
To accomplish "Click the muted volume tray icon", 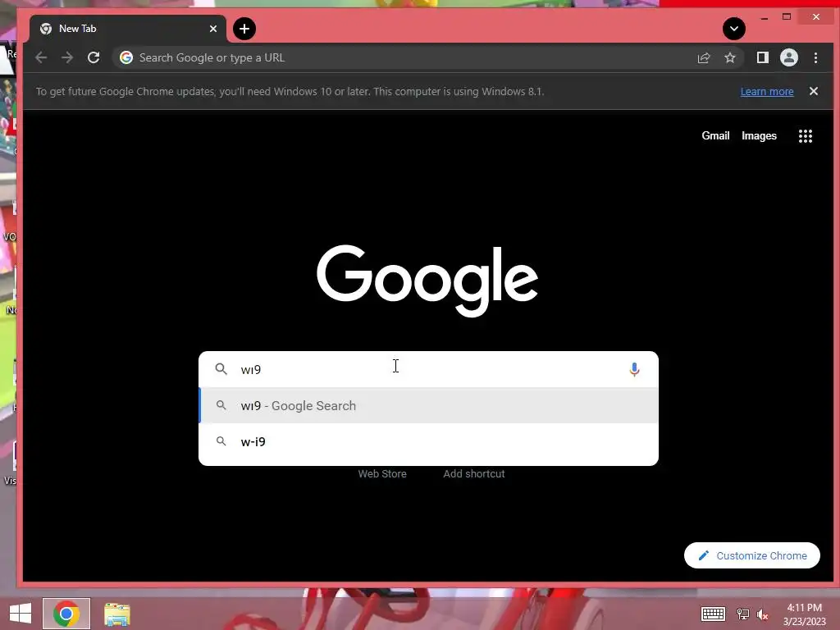I will pos(763,614).
